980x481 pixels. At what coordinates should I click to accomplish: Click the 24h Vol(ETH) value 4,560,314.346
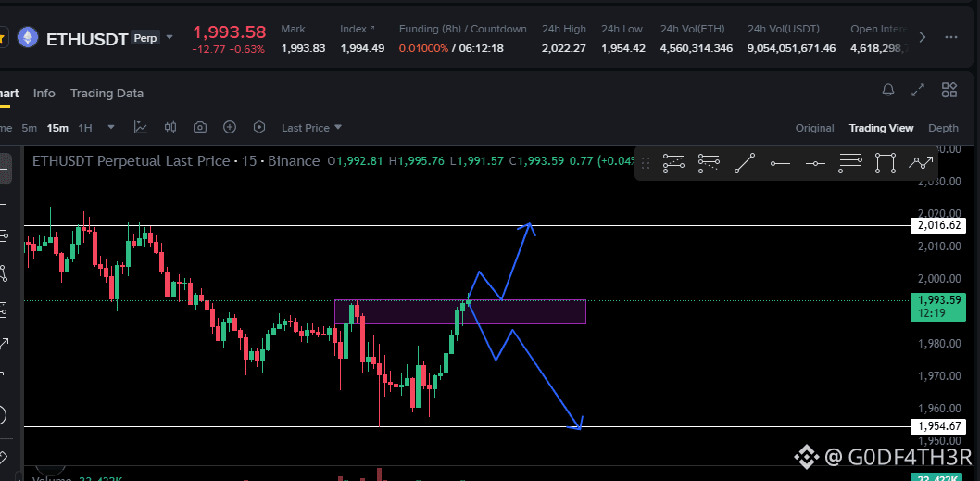pyautogui.click(x=697, y=48)
